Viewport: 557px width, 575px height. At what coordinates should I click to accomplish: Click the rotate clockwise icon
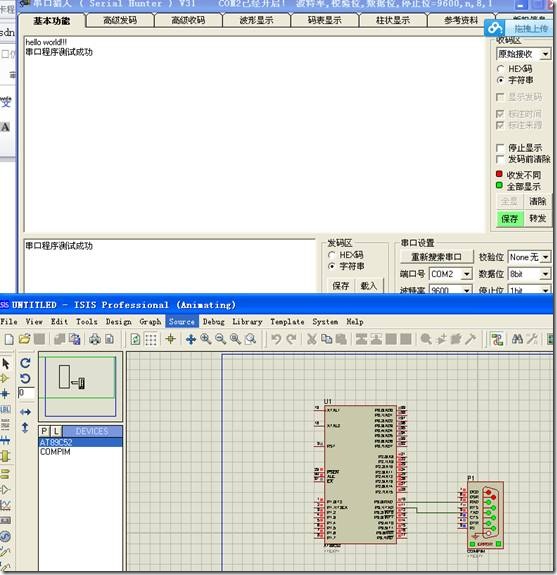(x=25, y=363)
